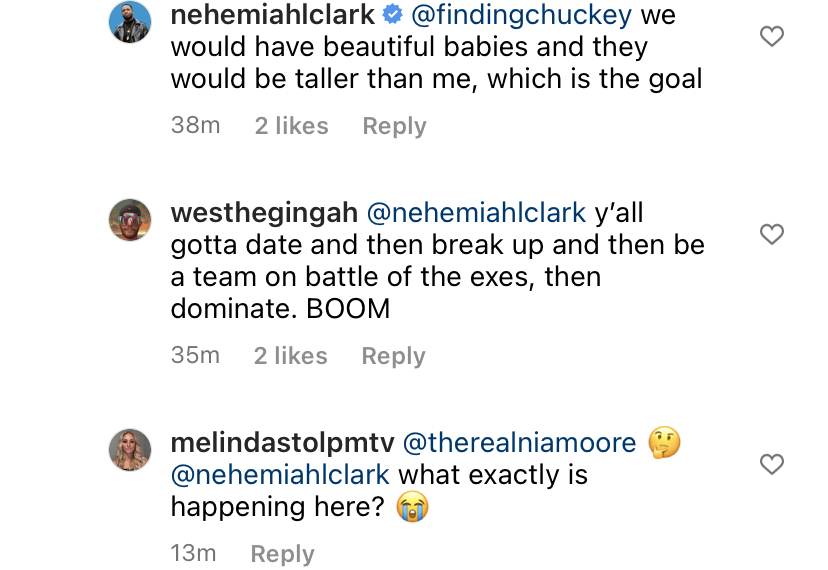This screenshot has height=570, width=828.
Task: Like westhegingah's comment with the heart icon
Action: pos(771,234)
